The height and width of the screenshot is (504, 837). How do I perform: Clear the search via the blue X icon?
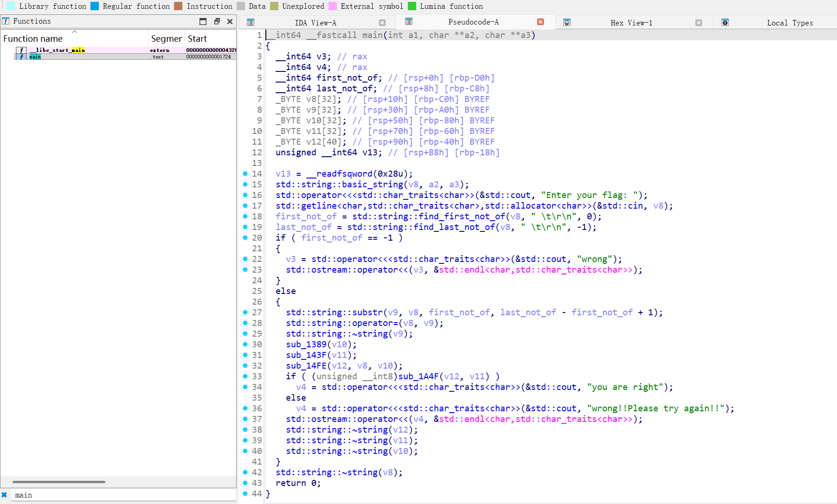click(5, 495)
